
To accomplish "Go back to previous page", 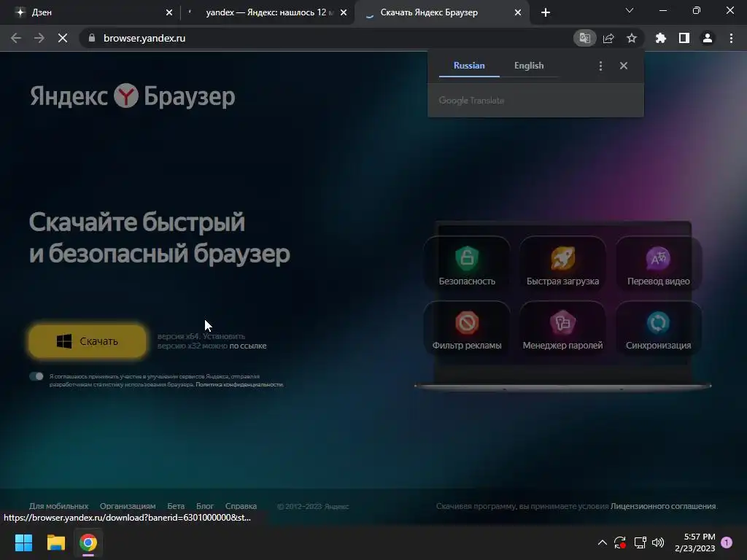I will pyautogui.click(x=16, y=38).
